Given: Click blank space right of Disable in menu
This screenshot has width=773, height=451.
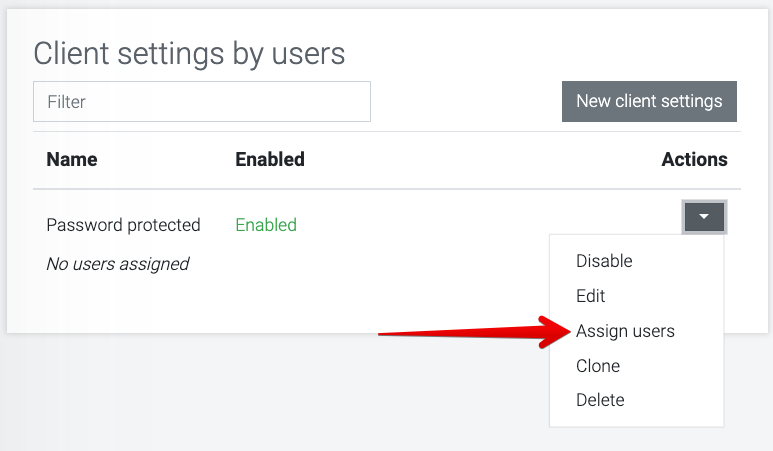Looking at the screenshot, I should coord(680,261).
